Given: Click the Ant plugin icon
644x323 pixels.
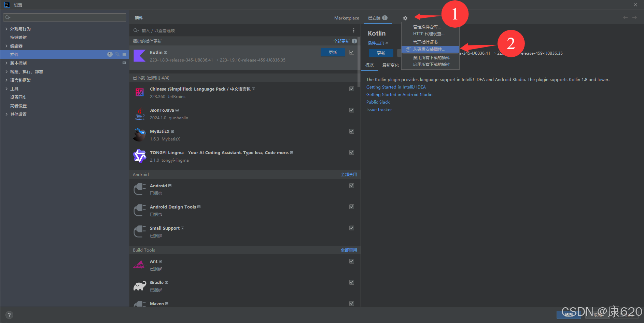Looking at the screenshot, I should 139,265.
